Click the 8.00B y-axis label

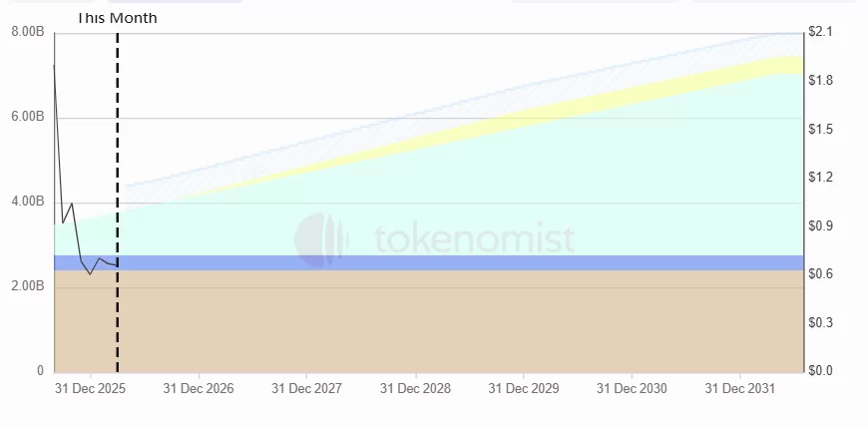27,33
